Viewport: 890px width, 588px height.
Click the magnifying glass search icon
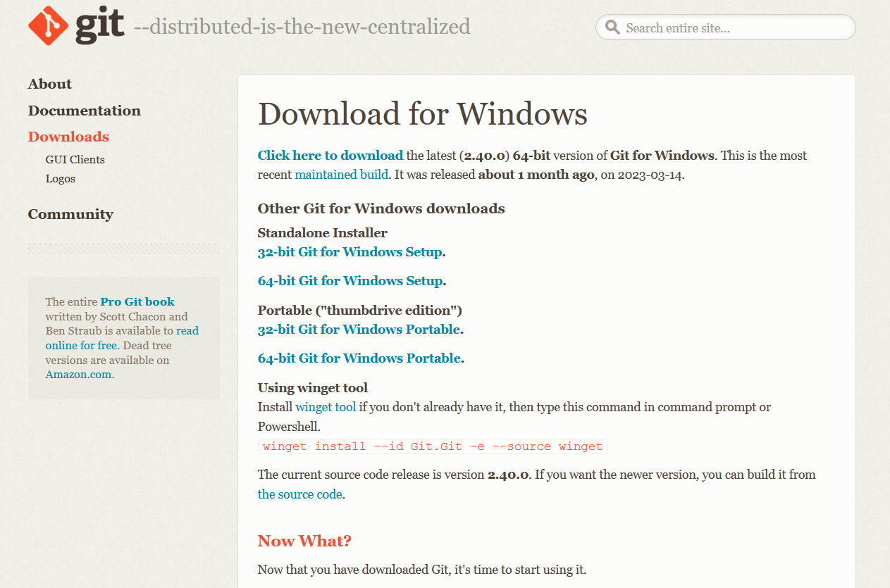pyautogui.click(x=612, y=27)
